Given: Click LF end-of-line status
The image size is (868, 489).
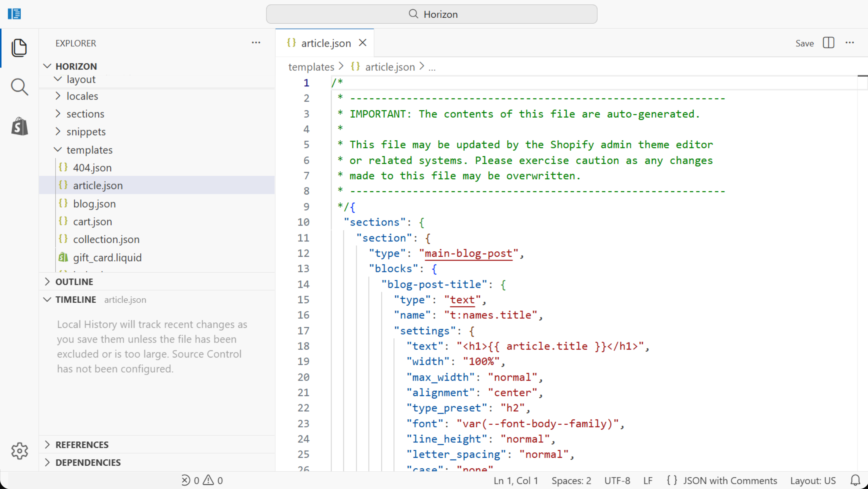Looking at the screenshot, I should 648,480.
